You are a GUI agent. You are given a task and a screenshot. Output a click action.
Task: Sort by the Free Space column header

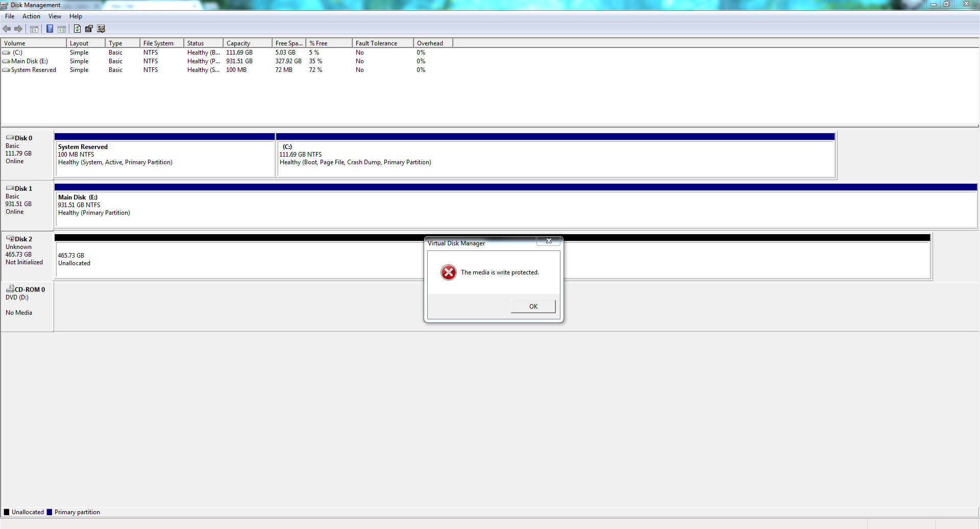click(x=289, y=43)
